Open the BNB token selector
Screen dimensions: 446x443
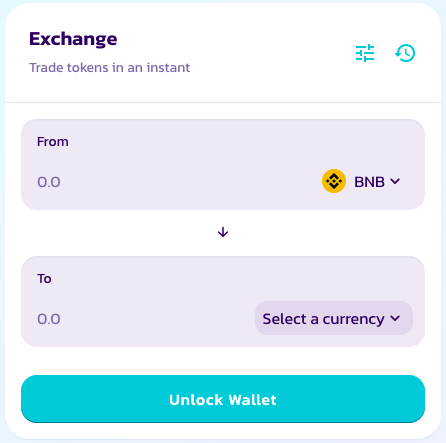point(361,181)
